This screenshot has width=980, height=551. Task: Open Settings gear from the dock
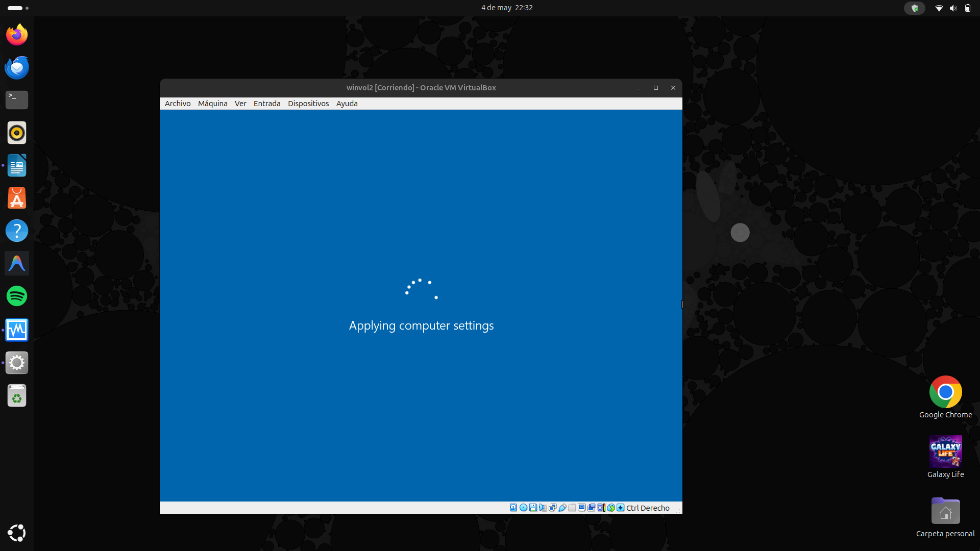click(x=17, y=363)
